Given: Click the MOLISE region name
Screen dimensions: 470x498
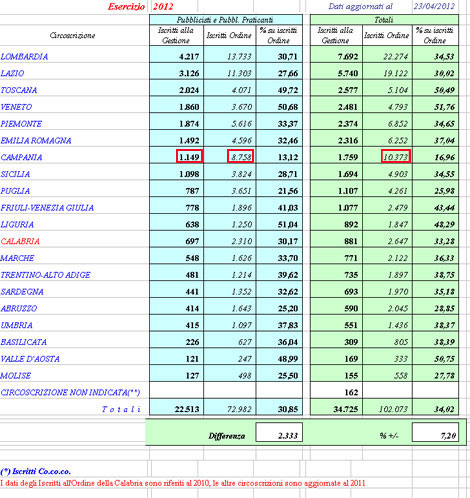Looking at the screenshot, I should pyautogui.click(x=16, y=376).
